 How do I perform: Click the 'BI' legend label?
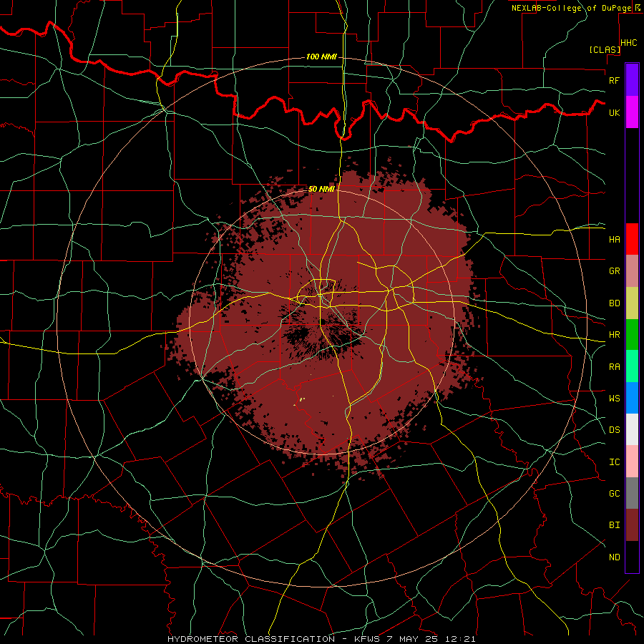pyautogui.click(x=614, y=525)
